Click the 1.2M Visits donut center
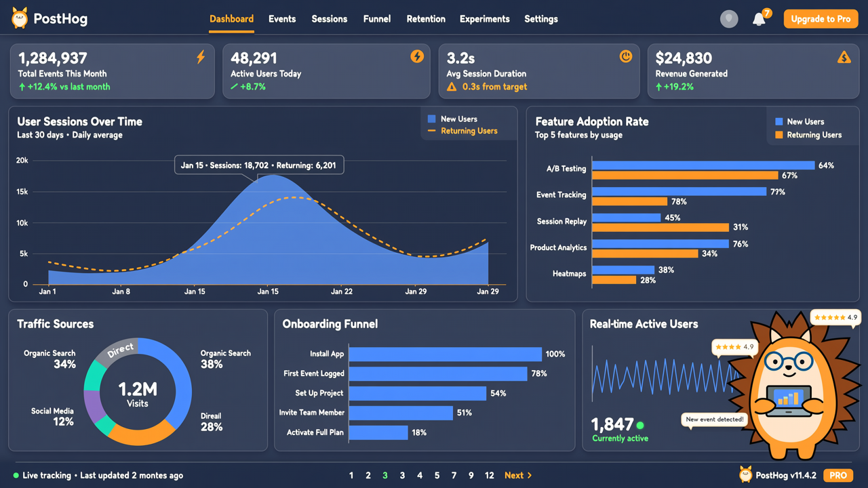This screenshot has width=868, height=488. coord(138,392)
